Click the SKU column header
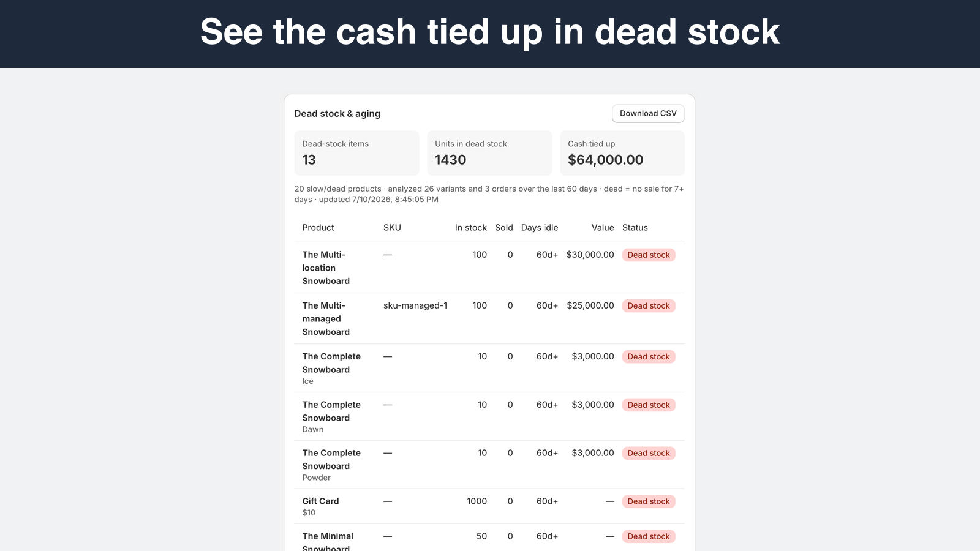Image resolution: width=980 pixels, height=551 pixels. click(x=392, y=228)
